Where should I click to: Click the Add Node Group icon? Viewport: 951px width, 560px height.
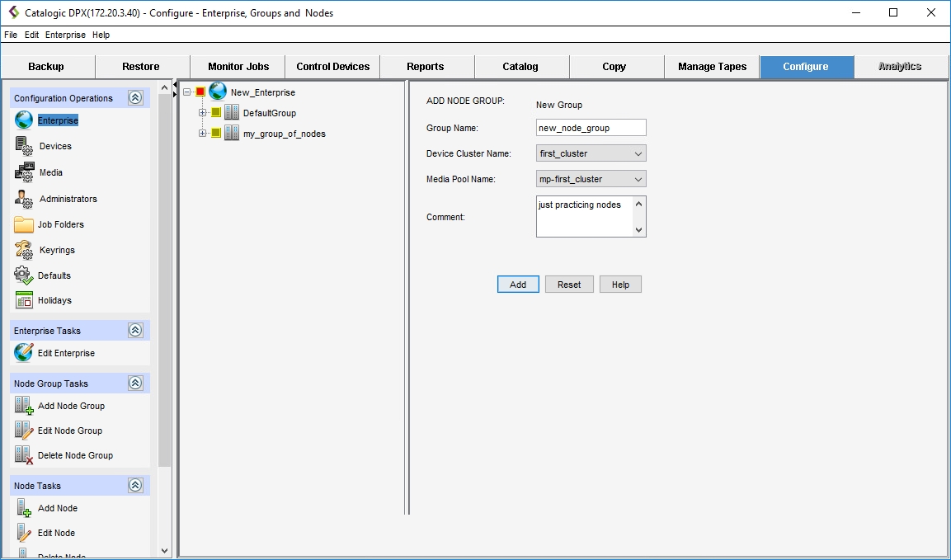coord(24,406)
